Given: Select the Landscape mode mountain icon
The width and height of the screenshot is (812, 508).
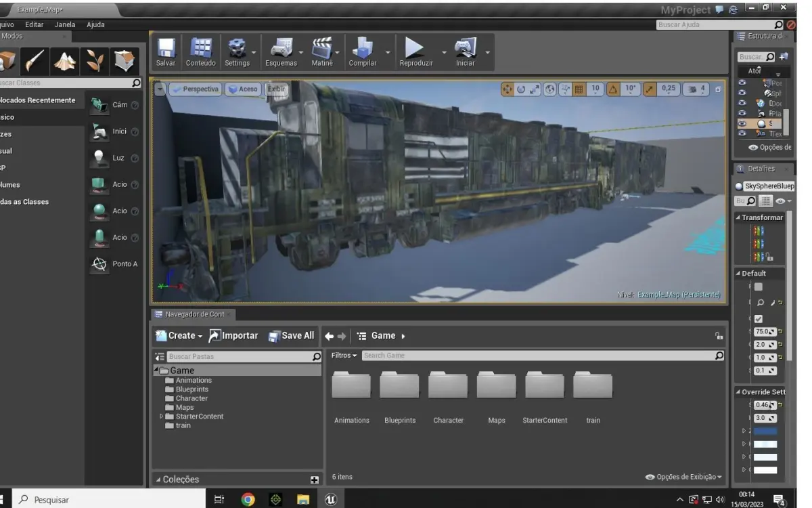Looking at the screenshot, I should (x=66, y=62).
